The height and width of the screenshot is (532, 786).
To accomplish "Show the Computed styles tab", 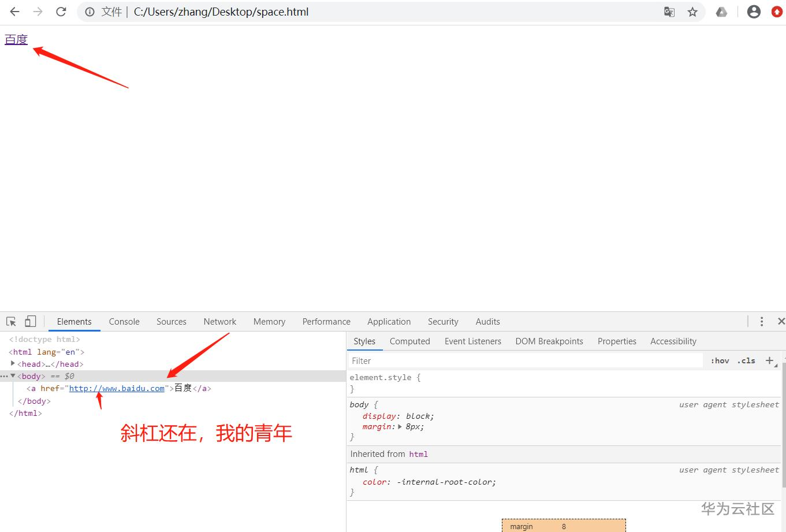I will pyautogui.click(x=410, y=341).
